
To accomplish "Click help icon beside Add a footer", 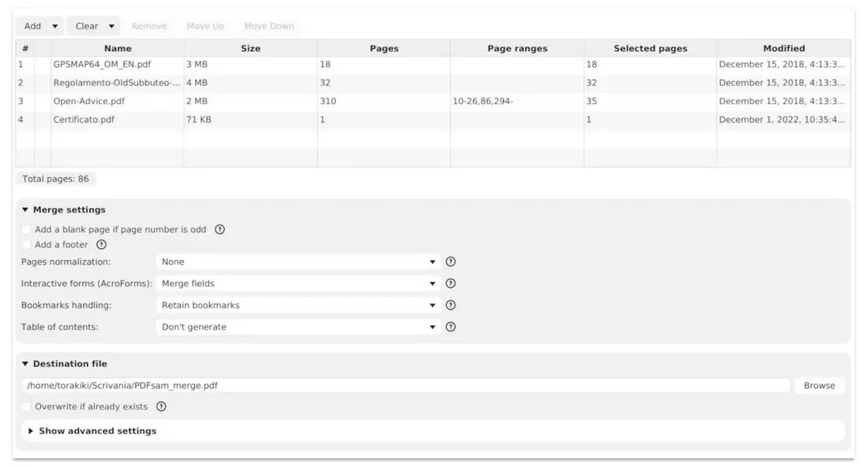I will point(101,245).
